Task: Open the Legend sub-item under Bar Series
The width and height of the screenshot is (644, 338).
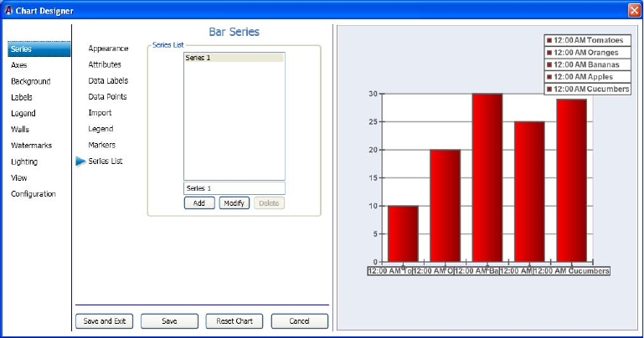Action: click(100, 129)
